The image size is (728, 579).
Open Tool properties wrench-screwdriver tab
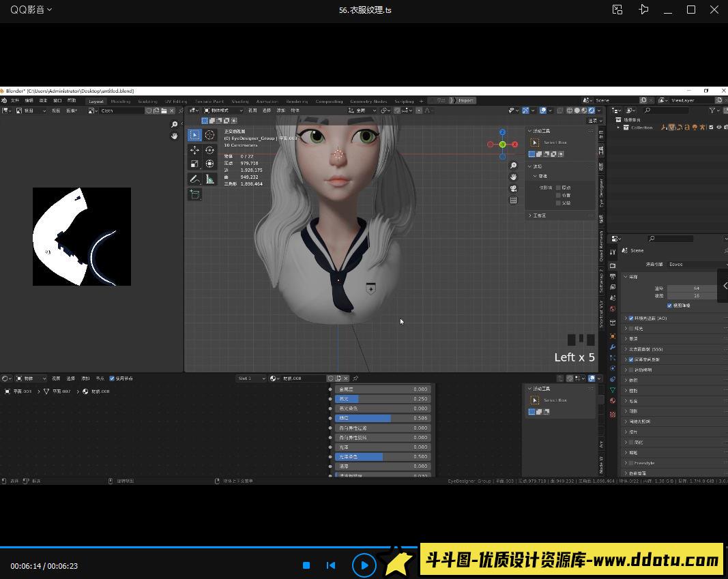tap(613, 252)
